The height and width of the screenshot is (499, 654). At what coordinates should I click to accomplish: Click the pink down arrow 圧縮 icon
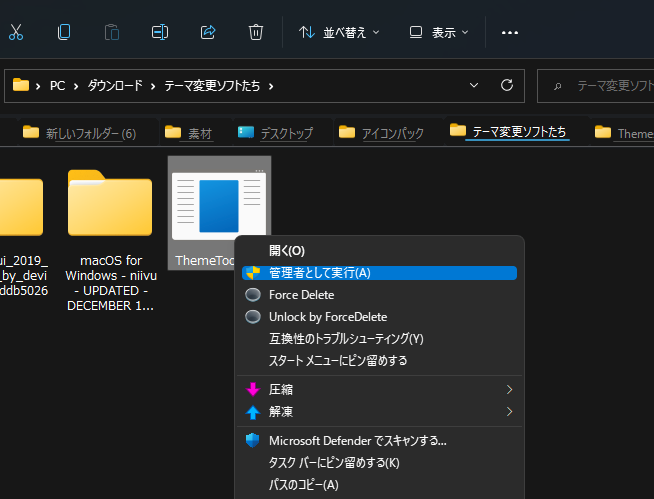click(x=253, y=390)
